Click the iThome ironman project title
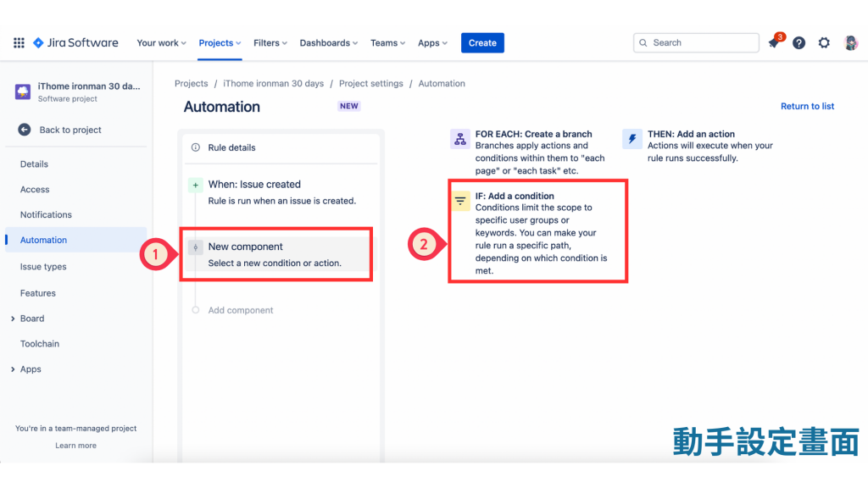 coord(88,86)
